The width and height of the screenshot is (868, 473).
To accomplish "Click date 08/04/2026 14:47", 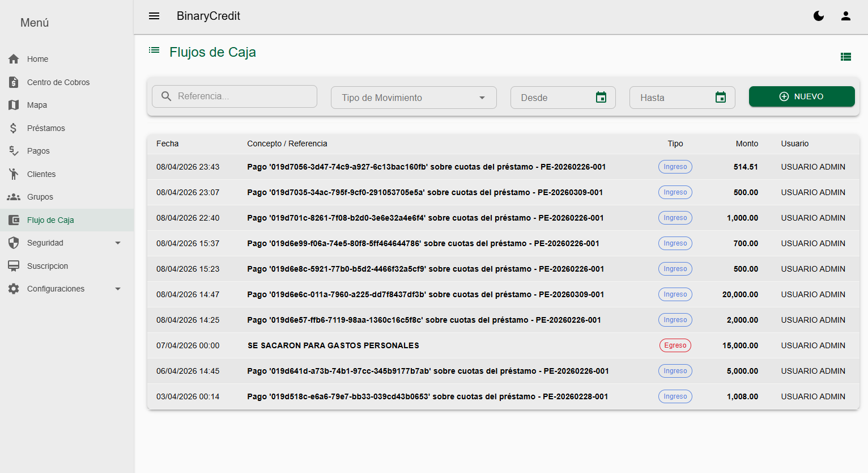I will (188, 294).
